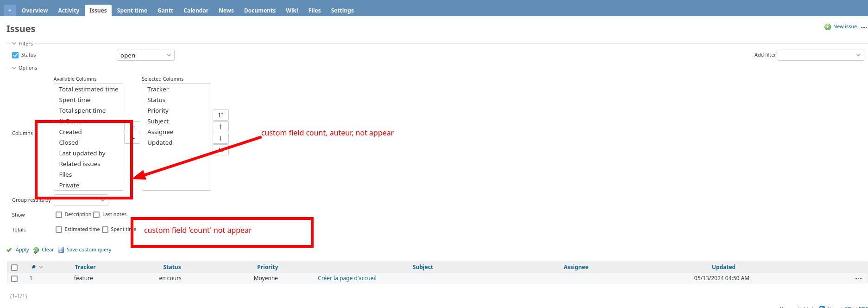Open actions ellipsis for issue 1 row
Viewport: 868px width, 308px height.
click(x=858, y=279)
